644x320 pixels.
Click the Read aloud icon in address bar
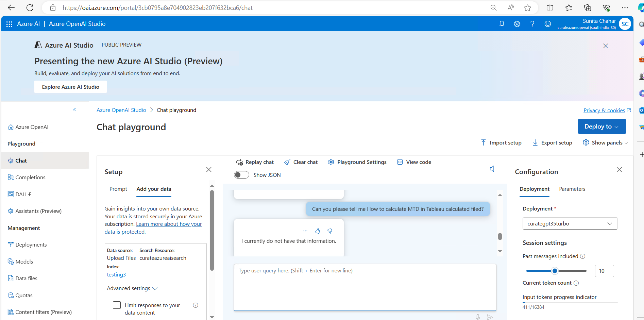pos(510,7)
